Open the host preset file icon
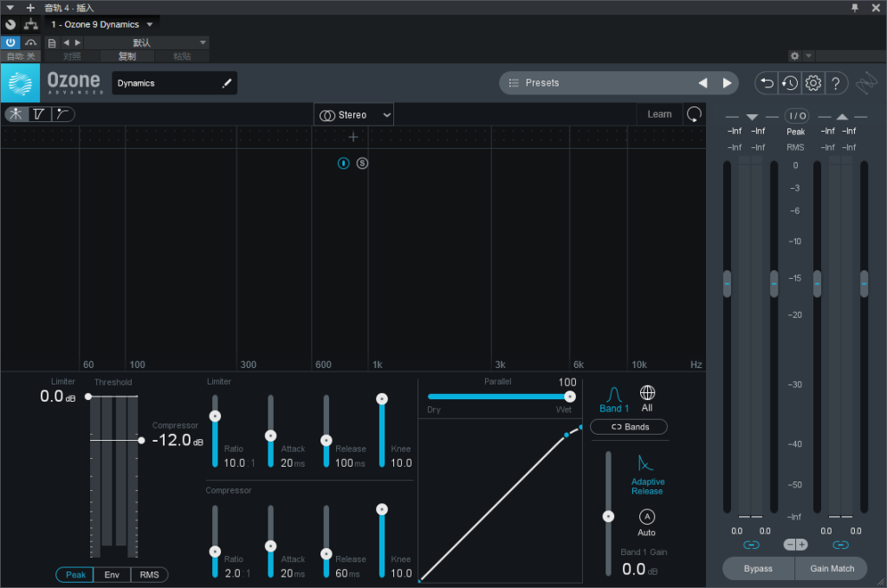This screenshot has height=588, width=887. (x=52, y=43)
